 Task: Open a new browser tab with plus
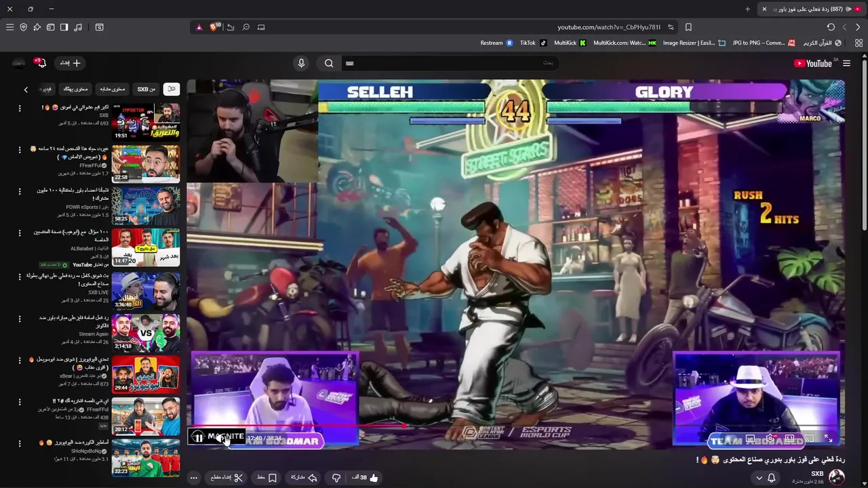click(747, 9)
